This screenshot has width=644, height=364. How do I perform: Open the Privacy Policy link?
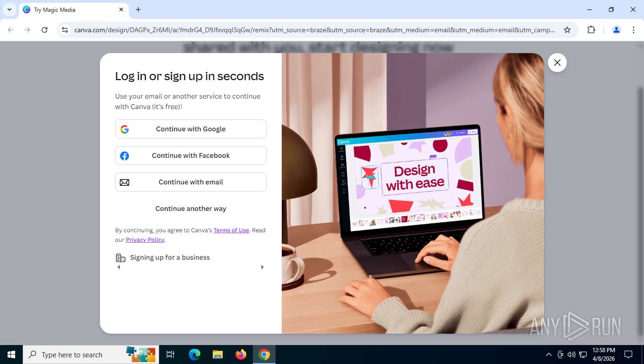pos(145,240)
